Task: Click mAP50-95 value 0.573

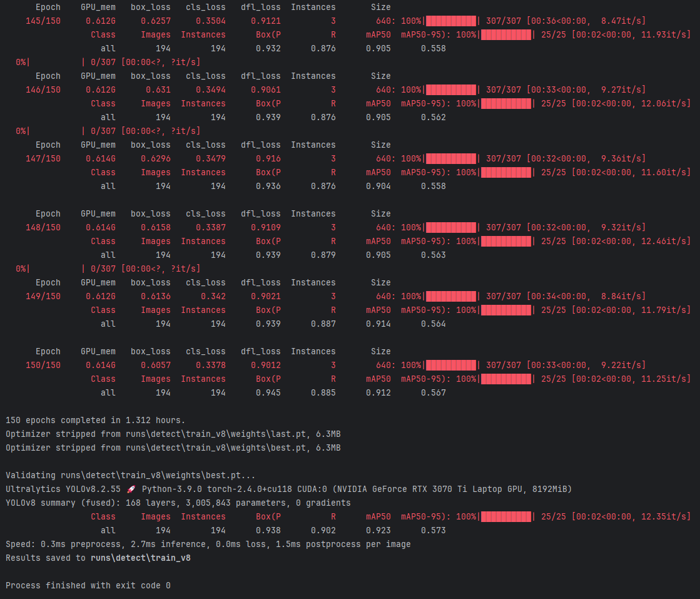Action: coord(434,530)
